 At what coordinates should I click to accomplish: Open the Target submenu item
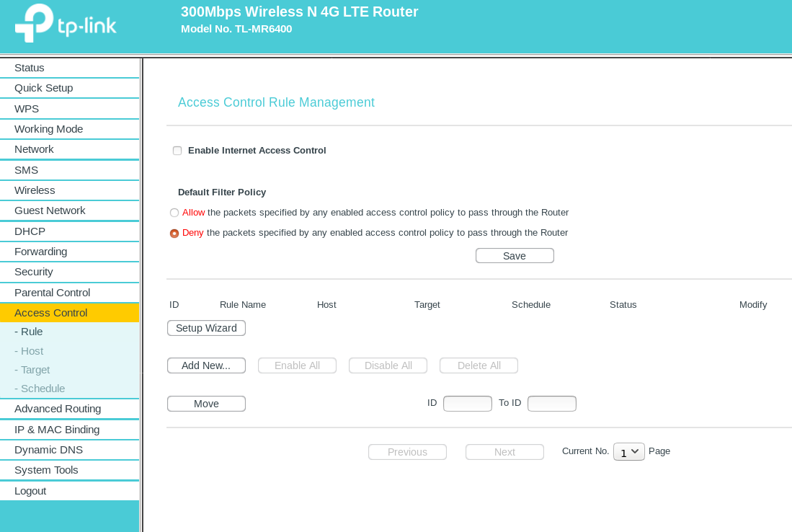[x=32, y=370]
